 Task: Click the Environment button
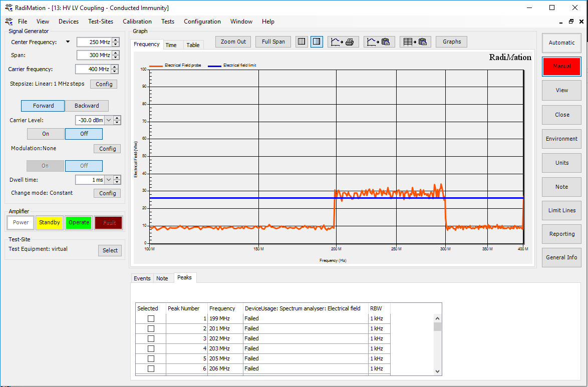[561, 139]
